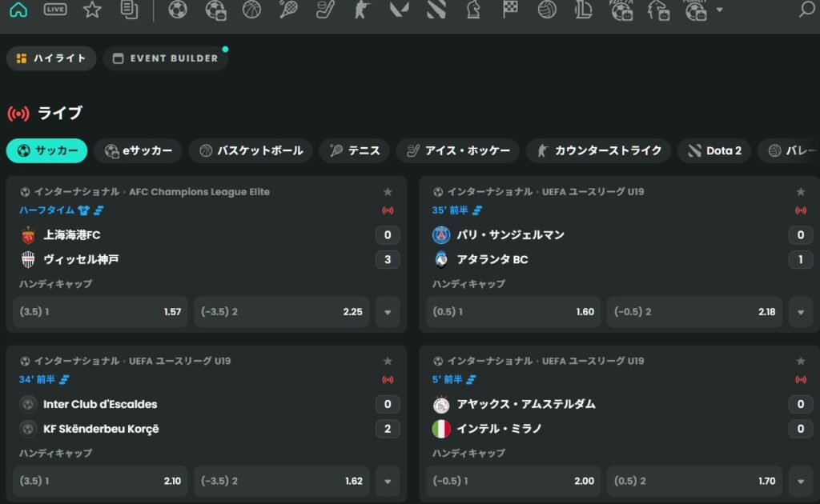Bet (0.5) 2 at odds 1.70

pos(694,481)
